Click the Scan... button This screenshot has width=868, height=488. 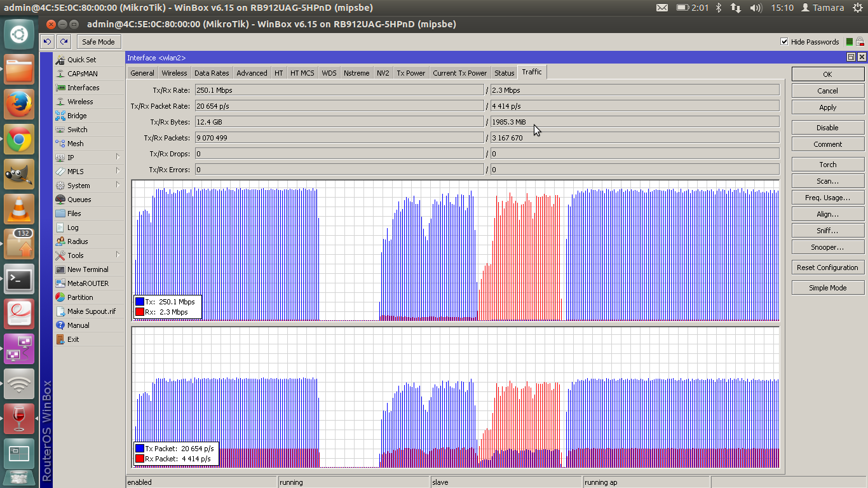827,181
